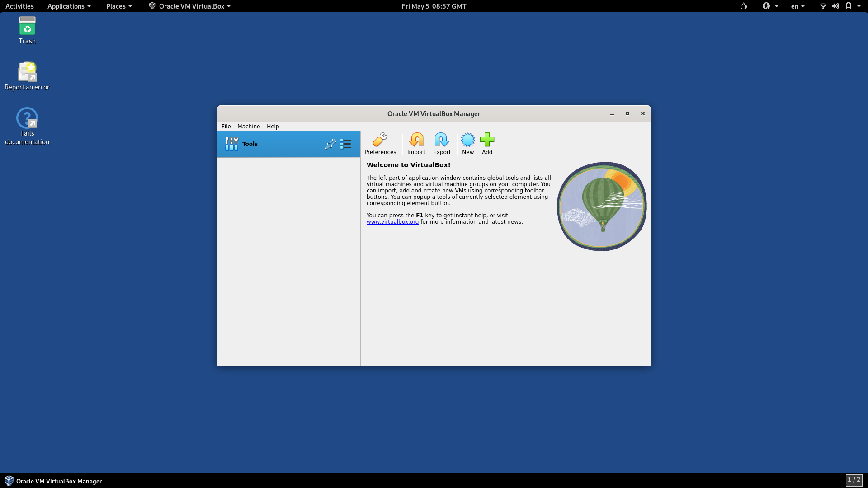Switch workspace using the 1/2 indicator

pos(854,480)
